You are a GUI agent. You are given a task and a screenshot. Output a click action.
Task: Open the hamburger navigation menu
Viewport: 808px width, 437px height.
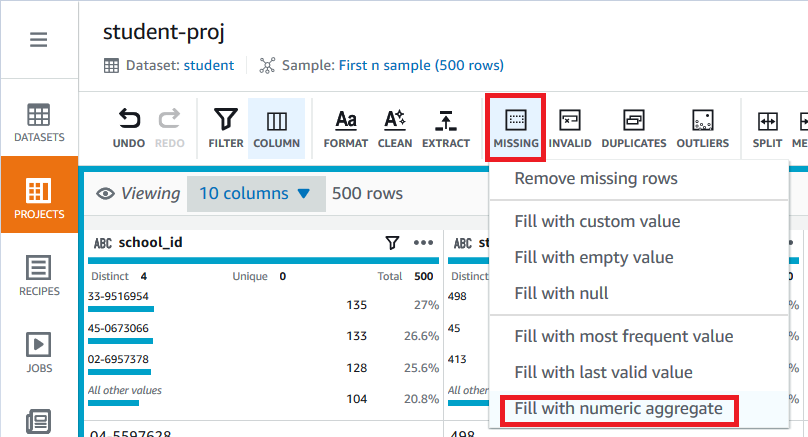[39, 40]
